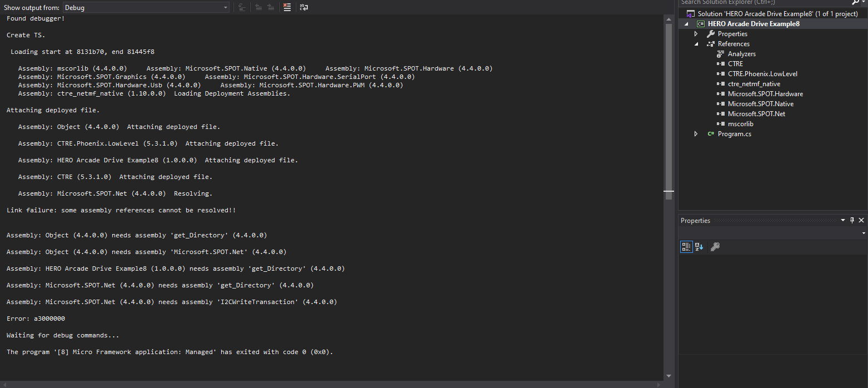Select the HERO Arcade Drive Example8 project
The width and height of the screenshot is (868, 388).
754,24
